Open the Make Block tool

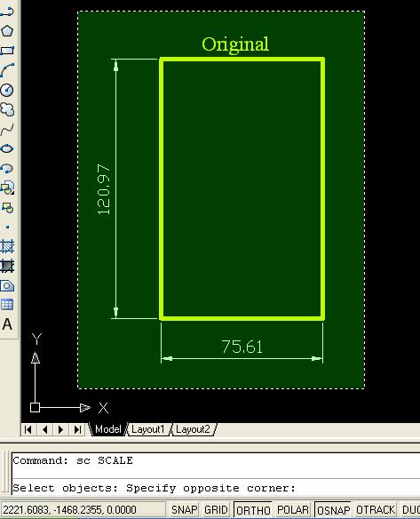[7, 208]
